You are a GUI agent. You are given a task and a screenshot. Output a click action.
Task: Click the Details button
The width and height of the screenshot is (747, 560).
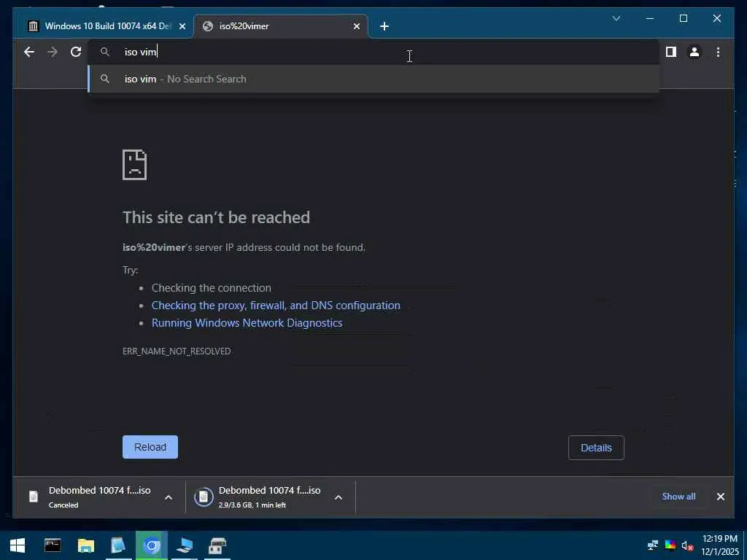[596, 448]
